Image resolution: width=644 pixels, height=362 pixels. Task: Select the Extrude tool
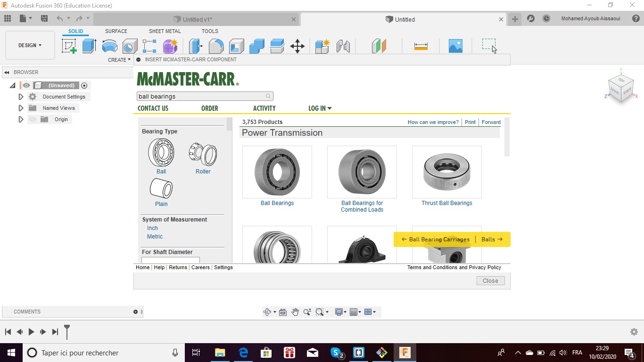coord(89,46)
